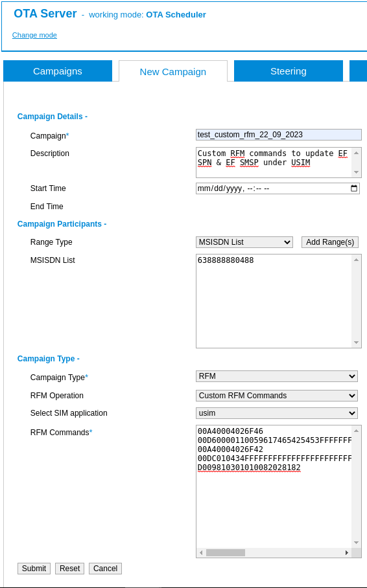
Task: Submit the new campaign form
Action: [34, 569]
